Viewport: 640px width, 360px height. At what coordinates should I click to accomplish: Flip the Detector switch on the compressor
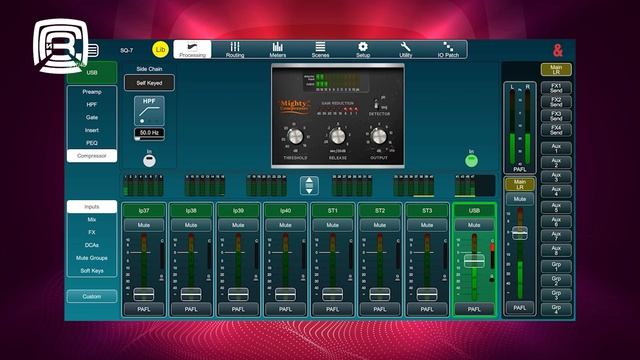[376, 104]
